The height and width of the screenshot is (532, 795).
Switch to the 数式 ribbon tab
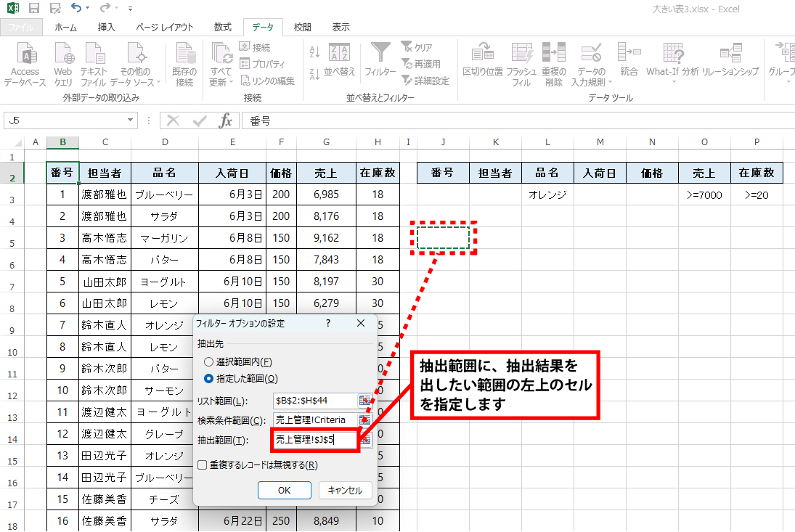pyautogui.click(x=222, y=28)
